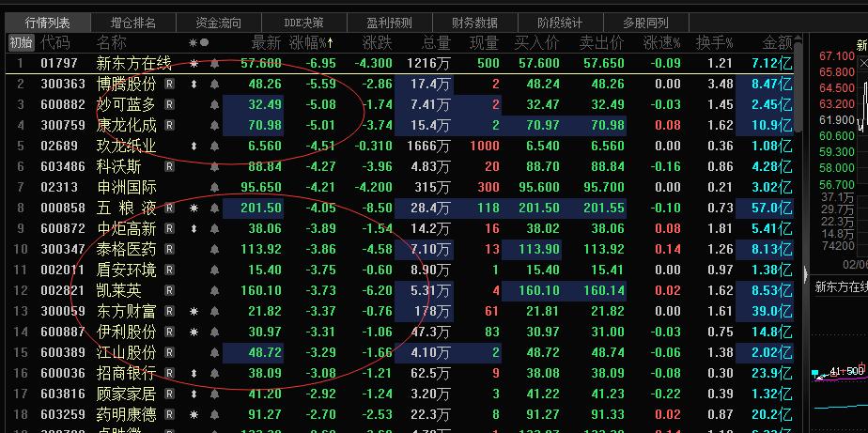The image size is (868, 433).
Task: Collapse the right side panel arrow
Action: tap(807, 273)
